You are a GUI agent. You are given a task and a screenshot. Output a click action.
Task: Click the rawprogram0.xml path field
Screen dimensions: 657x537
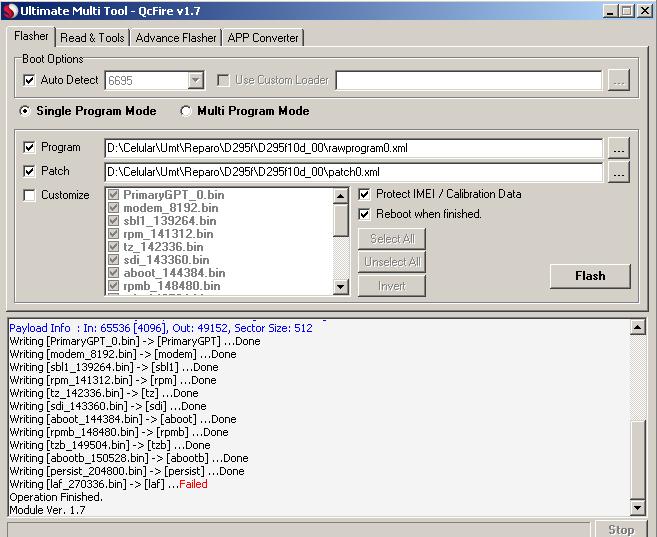tap(354, 148)
